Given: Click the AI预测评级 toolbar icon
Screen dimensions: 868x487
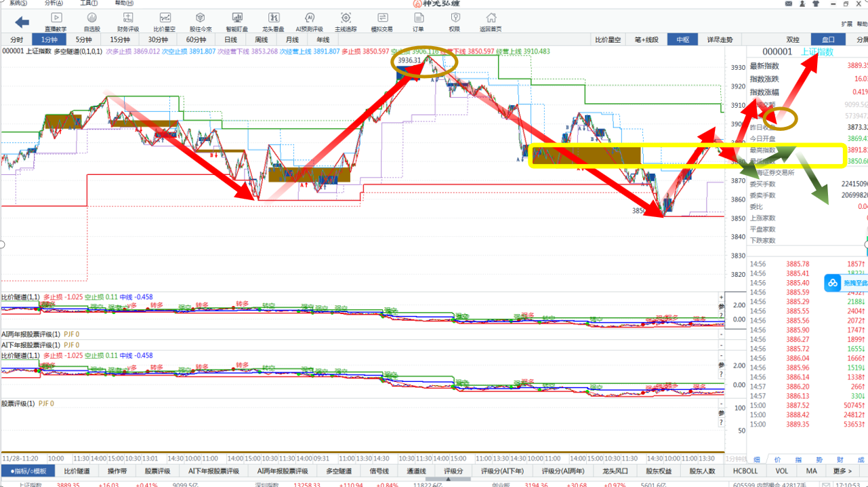Looking at the screenshot, I should pyautogui.click(x=310, y=22).
